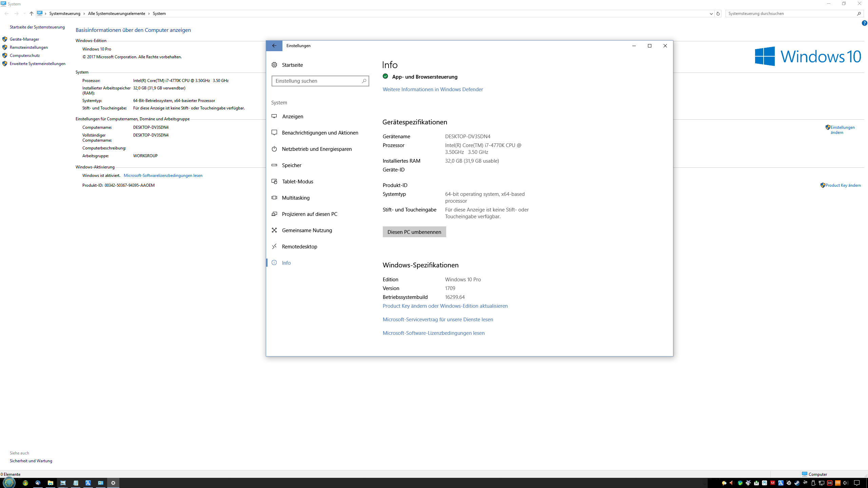868x488 pixels.
Task: Expand the chevron after Systemsteuerung in breadcrumb
Action: tap(84, 14)
